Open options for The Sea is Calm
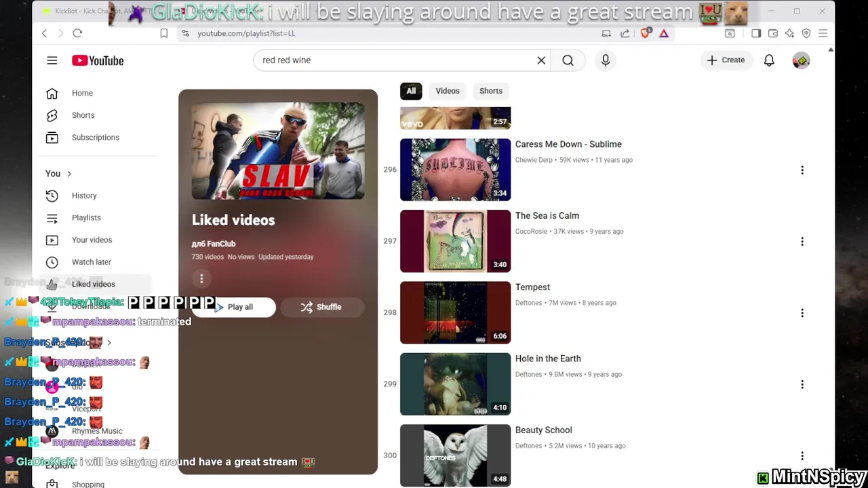 coord(802,241)
